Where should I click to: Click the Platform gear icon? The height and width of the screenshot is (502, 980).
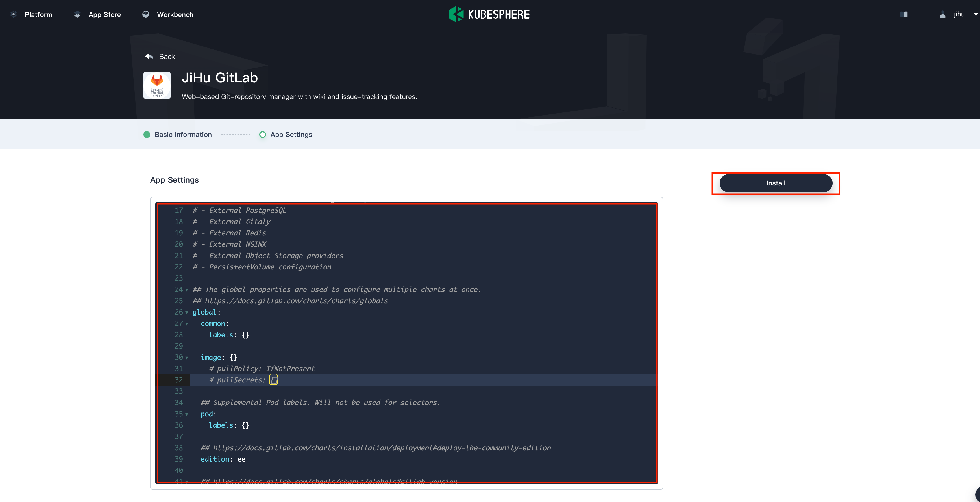[13, 14]
